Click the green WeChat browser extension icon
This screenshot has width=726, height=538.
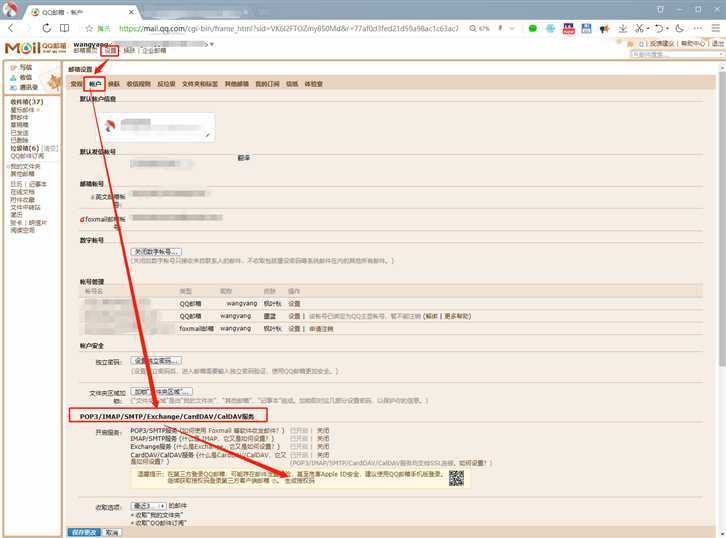pyautogui.click(x=532, y=28)
